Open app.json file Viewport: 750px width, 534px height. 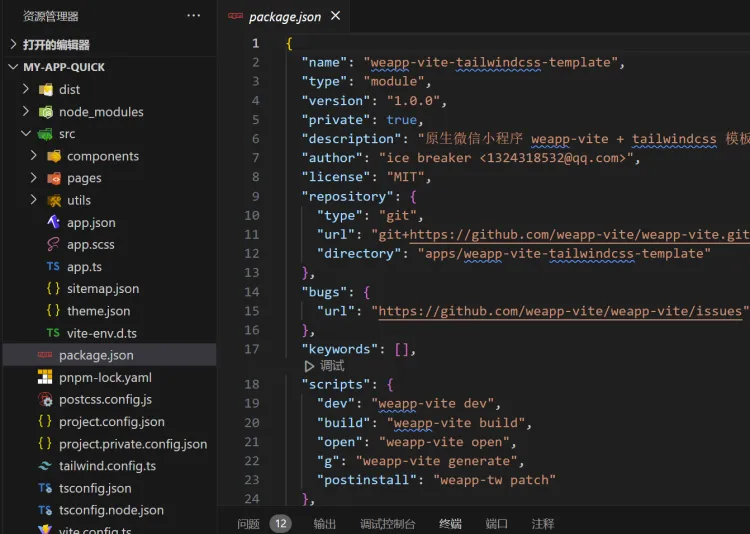point(91,223)
